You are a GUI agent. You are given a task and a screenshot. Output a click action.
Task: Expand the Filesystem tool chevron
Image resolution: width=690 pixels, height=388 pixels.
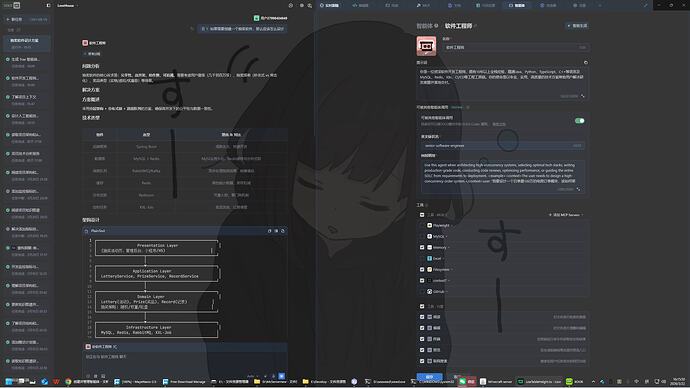pyautogui.click(x=452, y=269)
